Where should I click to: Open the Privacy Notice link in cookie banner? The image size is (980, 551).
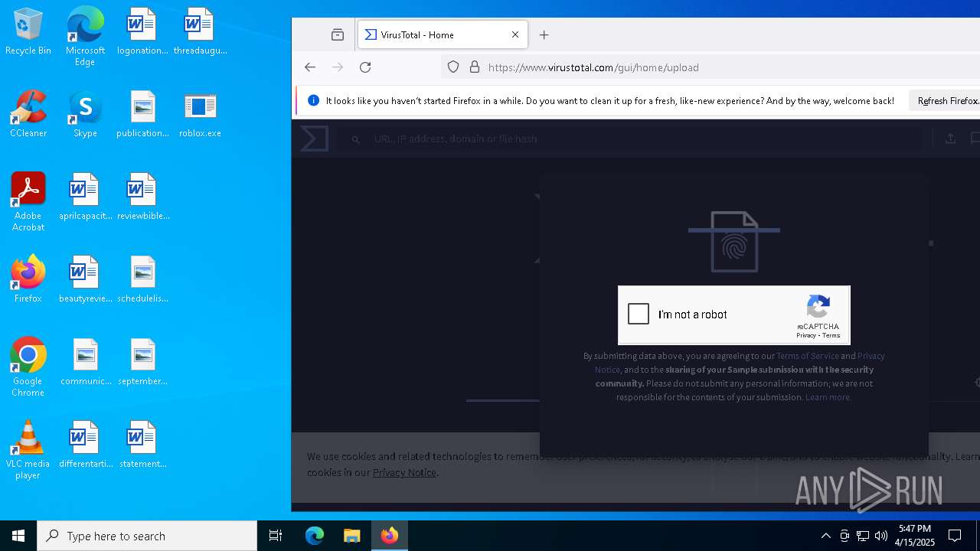[404, 472]
